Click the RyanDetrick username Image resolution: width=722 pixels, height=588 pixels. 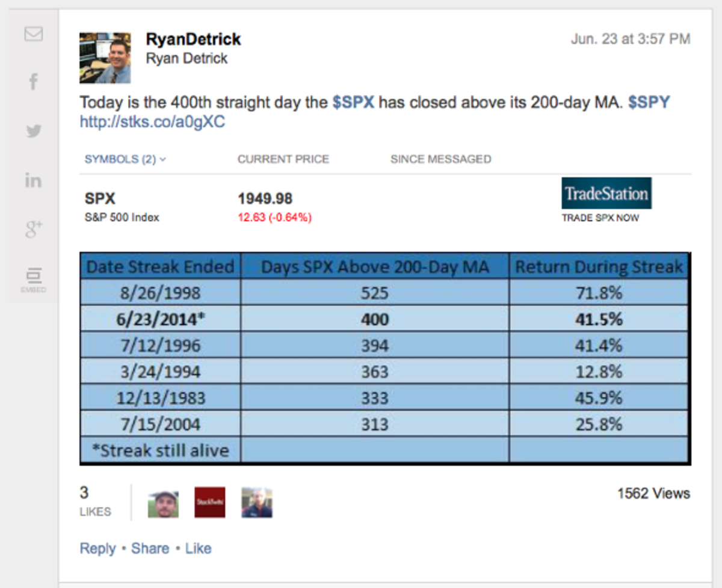[193, 40]
